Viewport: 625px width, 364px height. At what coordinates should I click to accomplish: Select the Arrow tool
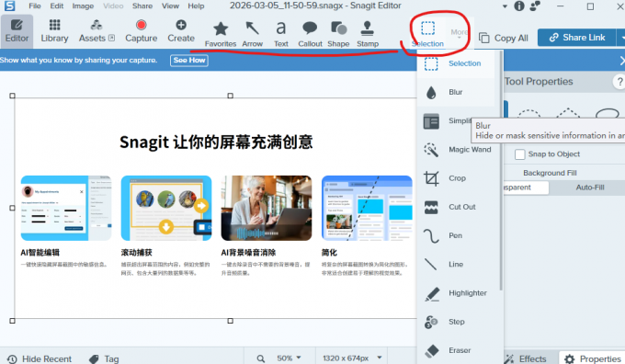[253, 34]
